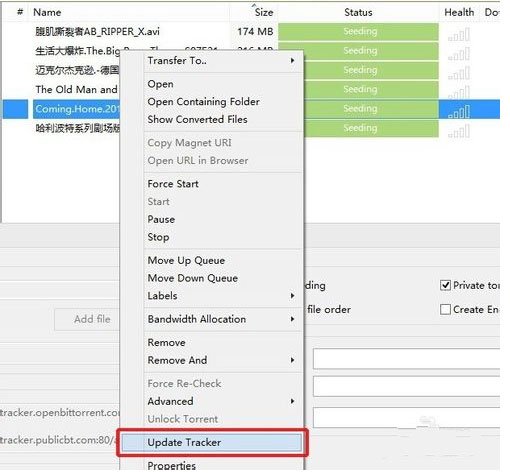The image size is (510, 473).
Task: Enable the Create Encrypted checkbox
Action: coord(445,309)
